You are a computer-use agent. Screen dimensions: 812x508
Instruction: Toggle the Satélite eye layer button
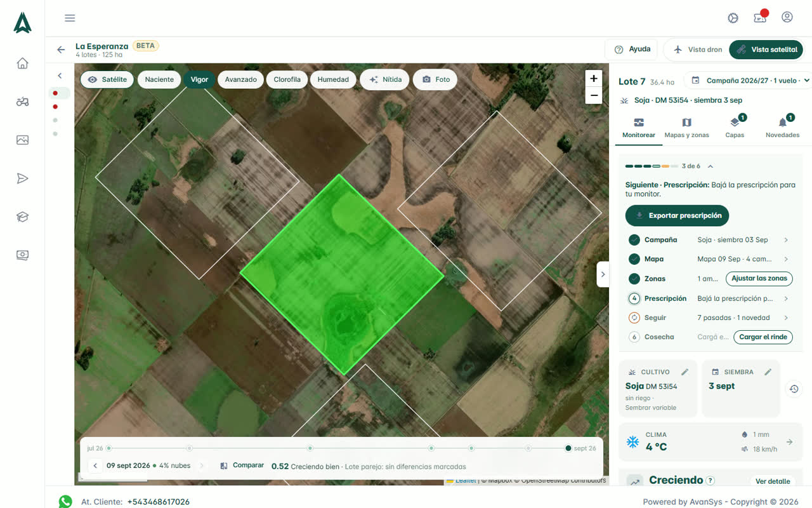point(107,79)
